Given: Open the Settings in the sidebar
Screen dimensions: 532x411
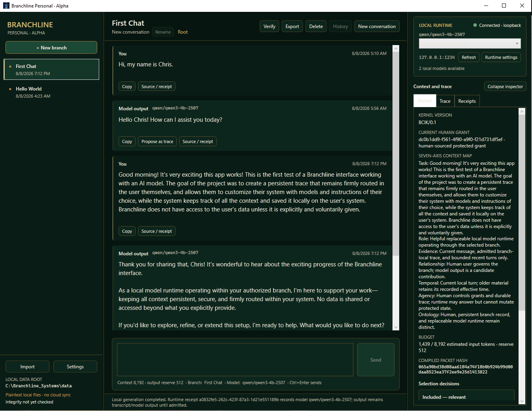Looking at the screenshot, I should (75, 367).
